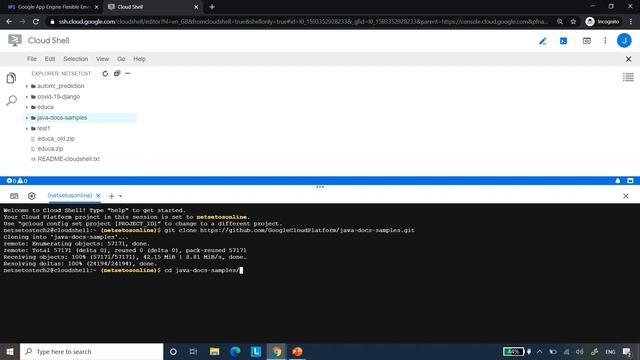Open the Explorer files icon in sidebar

point(11,78)
